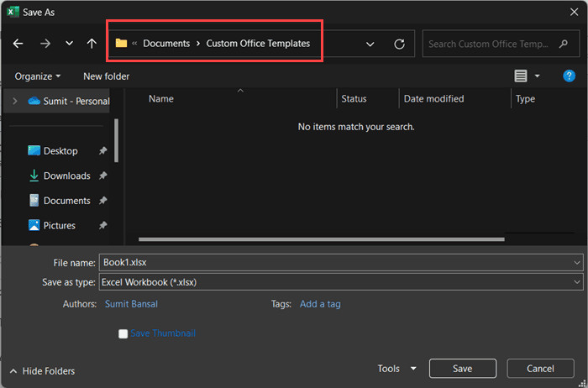Go forward using the right arrow
The height and width of the screenshot is (388, 588).
45,44
